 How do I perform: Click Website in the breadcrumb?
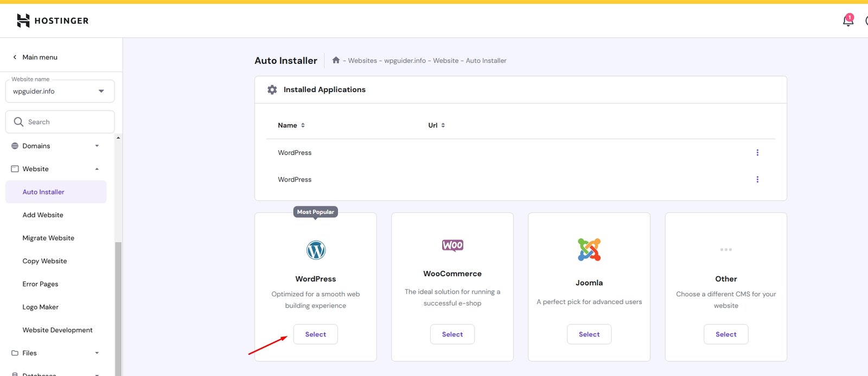445,61
